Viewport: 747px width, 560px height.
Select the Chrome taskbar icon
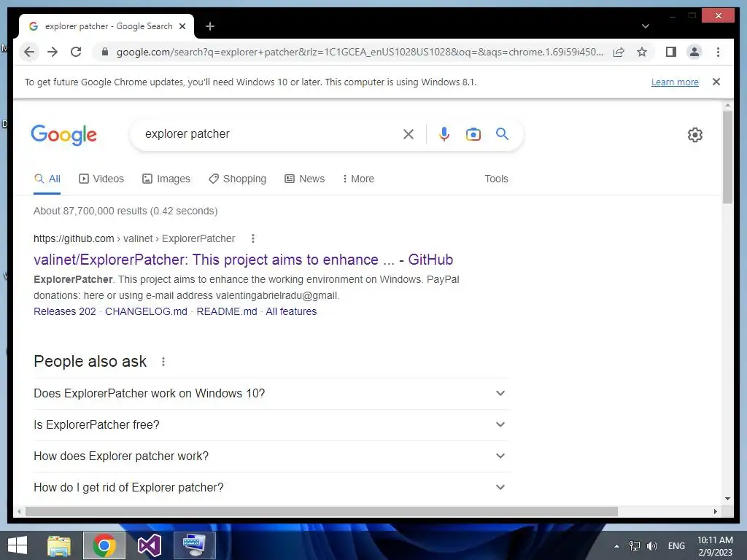click(104, 545)
